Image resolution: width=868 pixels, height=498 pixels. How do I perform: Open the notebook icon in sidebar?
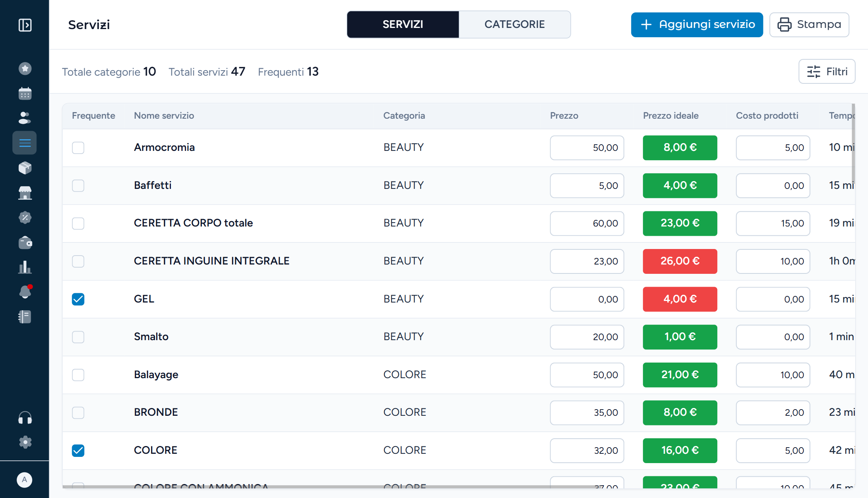click(x=25, y=317)
